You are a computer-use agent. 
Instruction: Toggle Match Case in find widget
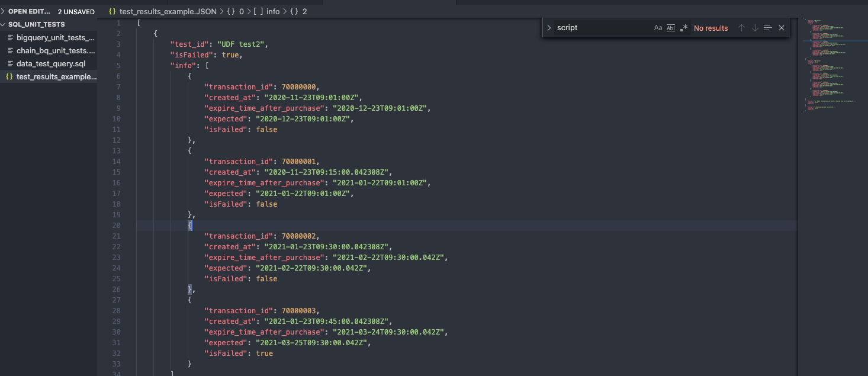click(658, 28)
